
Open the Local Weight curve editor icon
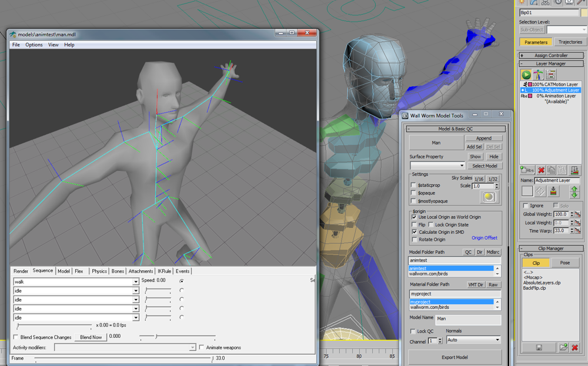coord(577,223)
